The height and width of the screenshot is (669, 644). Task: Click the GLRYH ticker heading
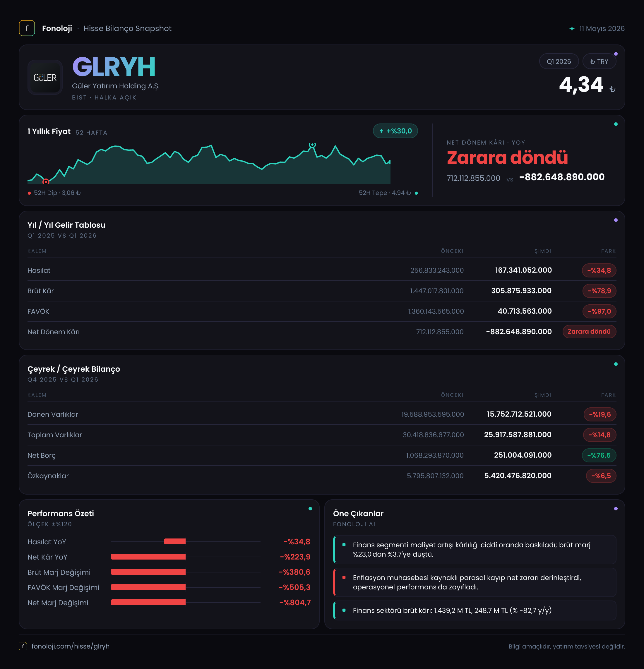click(114, 67)
